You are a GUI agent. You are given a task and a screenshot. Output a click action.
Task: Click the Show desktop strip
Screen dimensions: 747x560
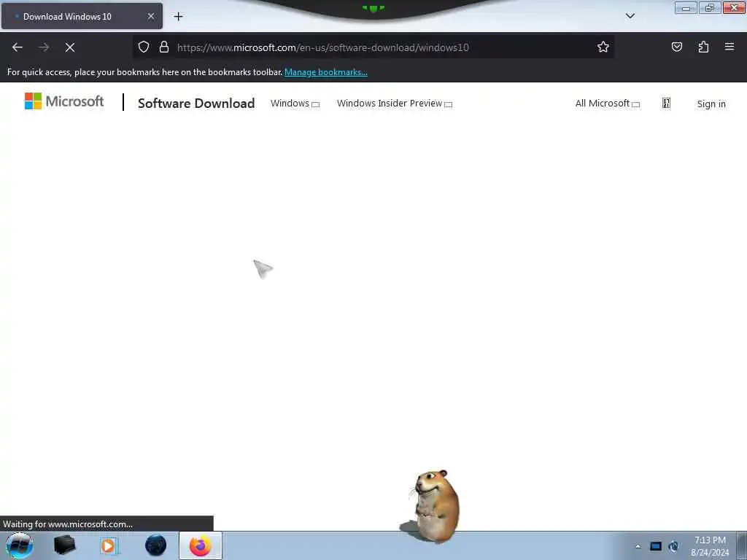tap(741, 545)
